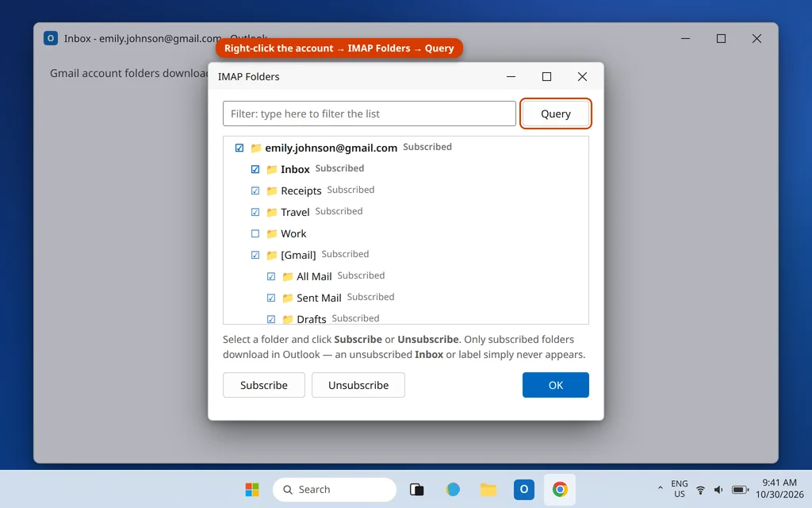Toggle the Drafts folder checkbox
The image size is (812, 508).
(271, 319)
